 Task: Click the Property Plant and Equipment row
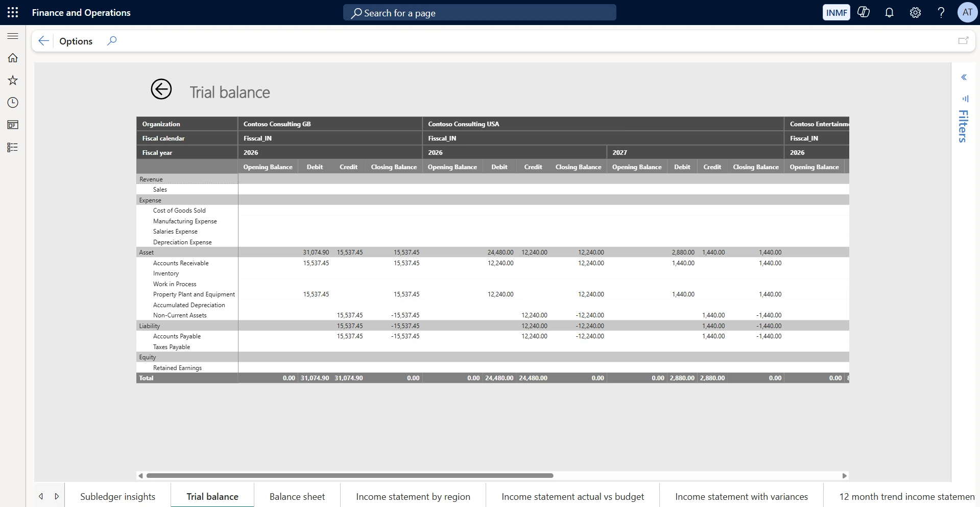click(194, 294)
